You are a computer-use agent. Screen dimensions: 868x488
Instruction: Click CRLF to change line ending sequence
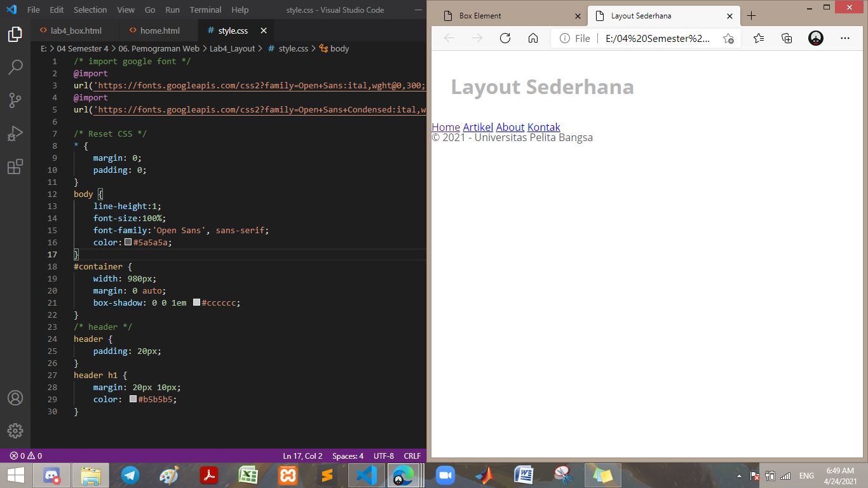pos(412,456)
